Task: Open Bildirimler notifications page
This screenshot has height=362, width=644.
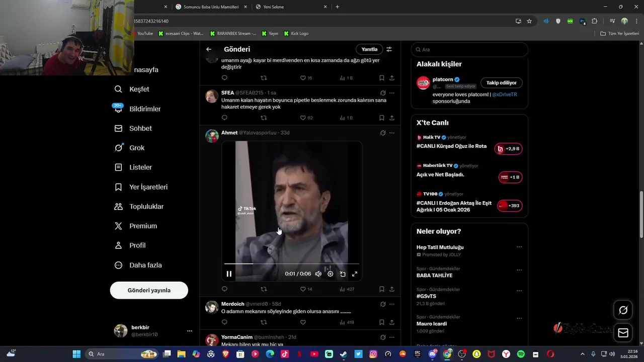Action: pos(137,109)
